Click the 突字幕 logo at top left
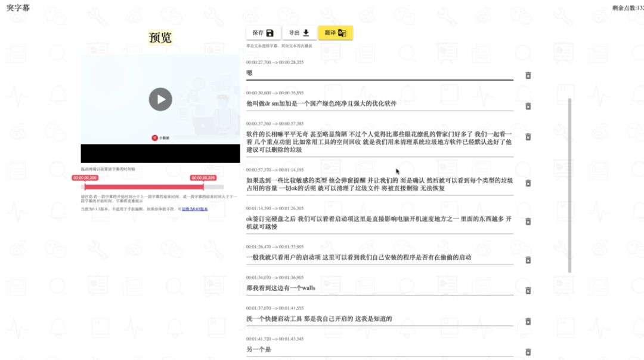 coord(18,8)
